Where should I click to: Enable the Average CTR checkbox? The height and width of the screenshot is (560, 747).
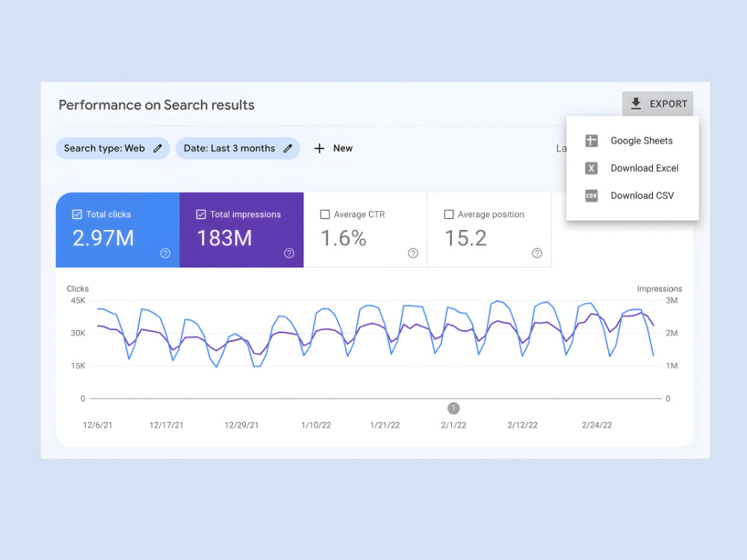[325, 214]
